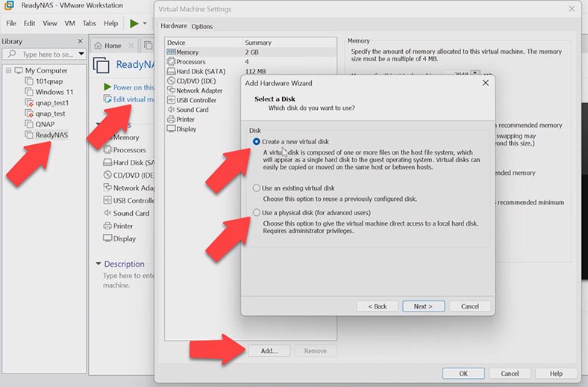This screenshot has height=387, width=588.
Task: Open the library search dropdown arrow
Action: (x=81, y=54)
